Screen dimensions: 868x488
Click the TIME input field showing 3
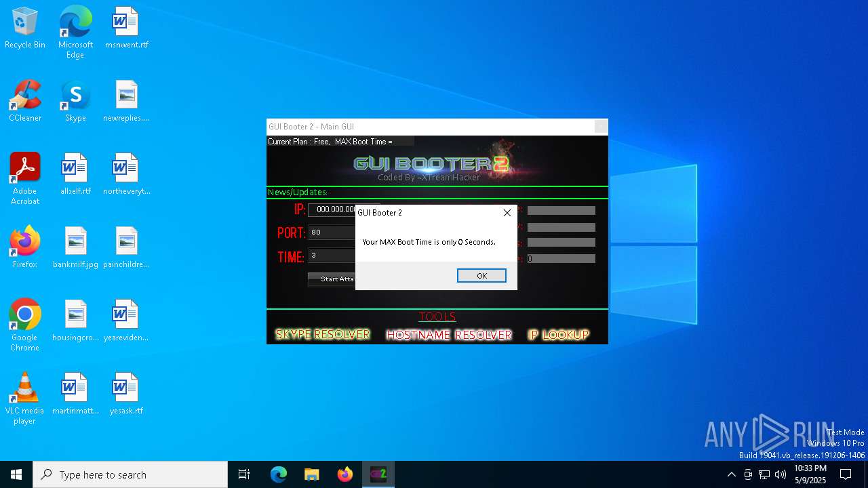[x=332, y=256]
